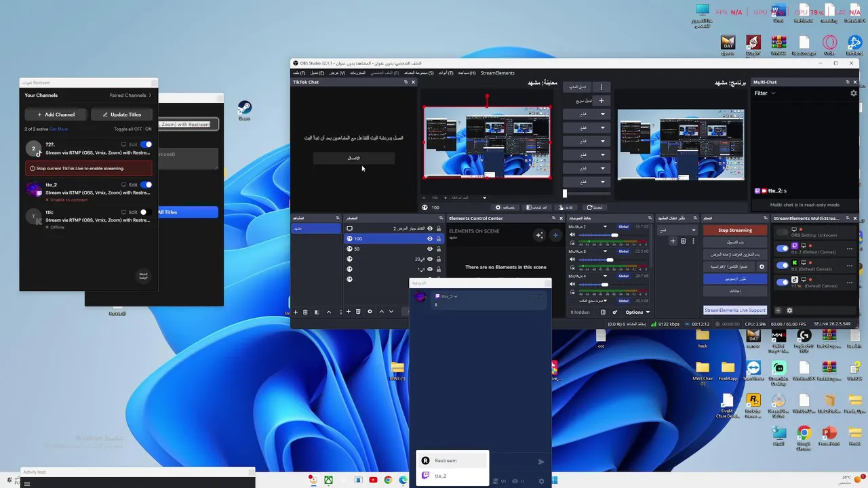Screen dimensions: 868x488
Task: Delete the selected scene
Action: tap(305, 312)
